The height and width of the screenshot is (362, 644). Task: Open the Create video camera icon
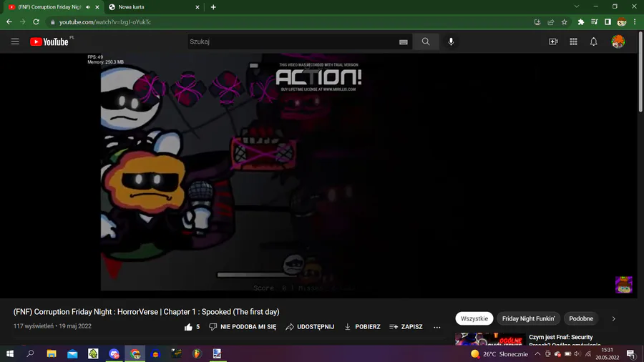tap(553, 41)
